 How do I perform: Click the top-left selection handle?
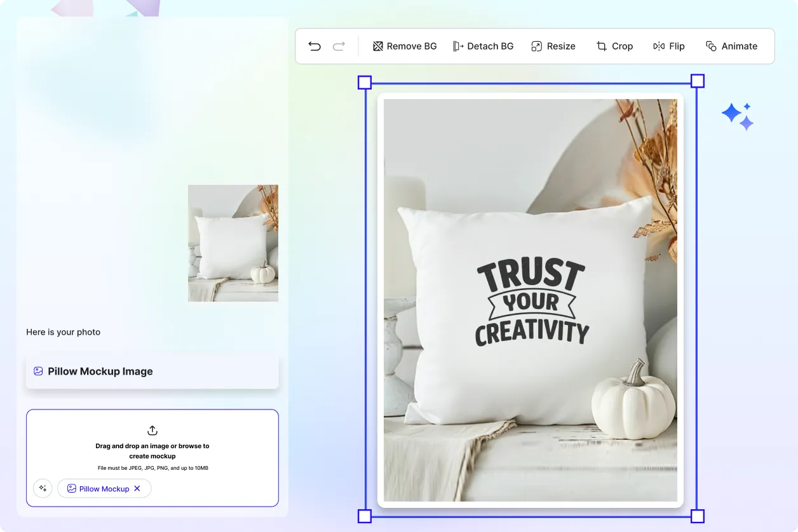pyautogui.click(x=365, y=81)
